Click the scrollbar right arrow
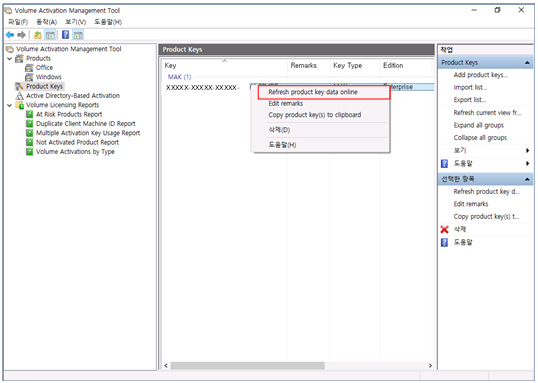 coord(430,366)
